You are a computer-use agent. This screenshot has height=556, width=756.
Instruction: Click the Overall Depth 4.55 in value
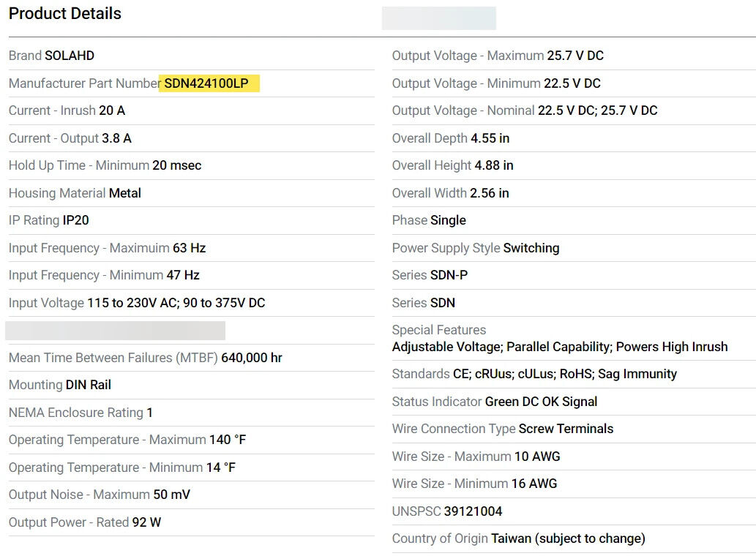tap(490, 138)
